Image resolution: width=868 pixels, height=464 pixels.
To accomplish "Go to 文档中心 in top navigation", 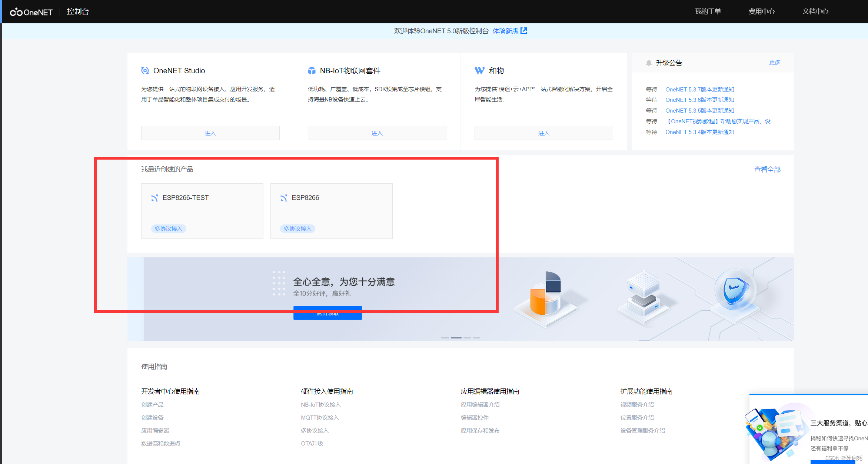I will [815, 11].
